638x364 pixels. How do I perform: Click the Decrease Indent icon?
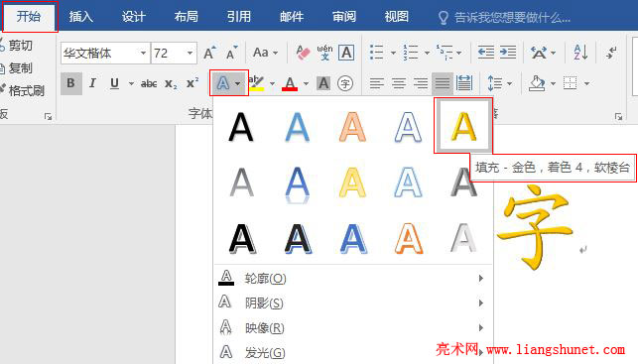coord(486,53)
